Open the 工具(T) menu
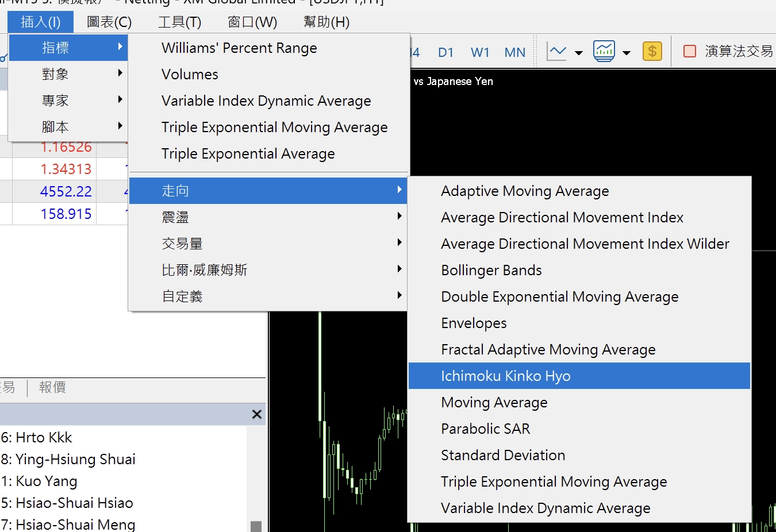 [180, 22]
